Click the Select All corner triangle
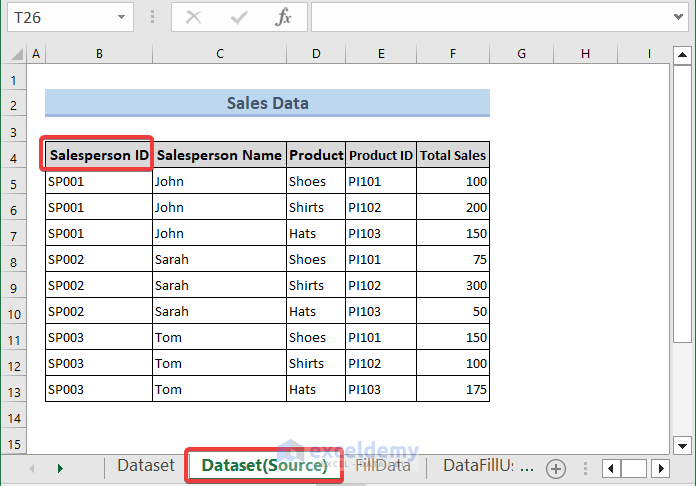The height and width of the screenshot is (486, 696). click(15, 53)
